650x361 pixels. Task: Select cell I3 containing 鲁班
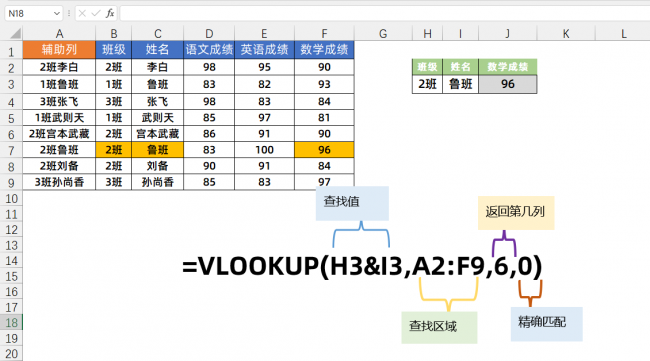(461, 84)
